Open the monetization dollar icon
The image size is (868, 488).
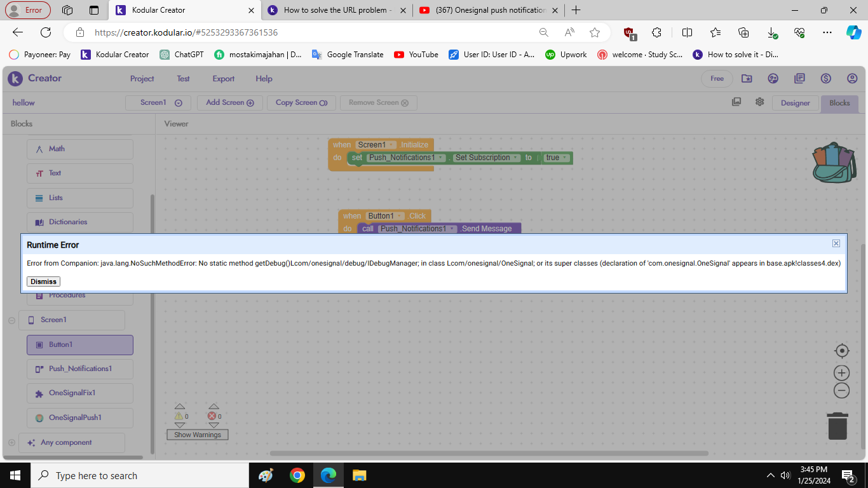[826, 78]
